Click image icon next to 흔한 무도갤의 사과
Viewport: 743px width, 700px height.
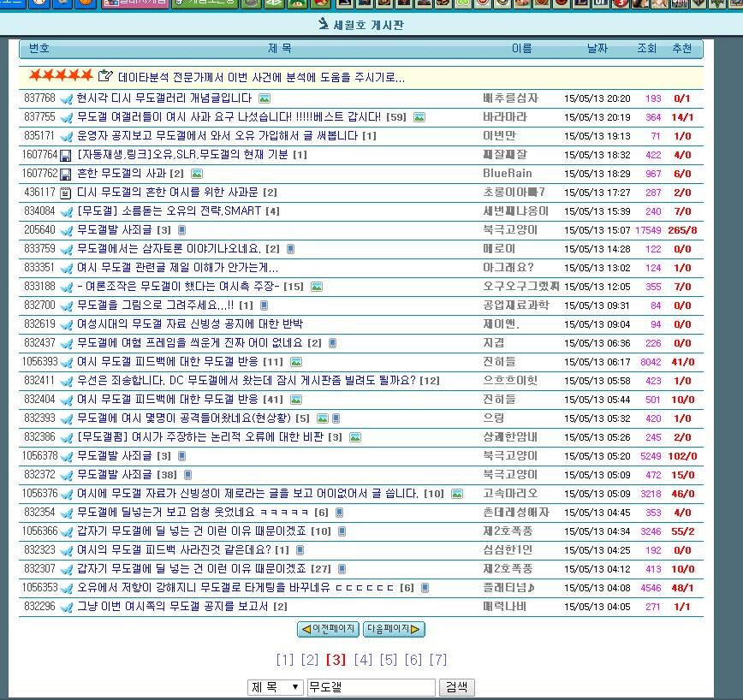[x=197, y=174]
